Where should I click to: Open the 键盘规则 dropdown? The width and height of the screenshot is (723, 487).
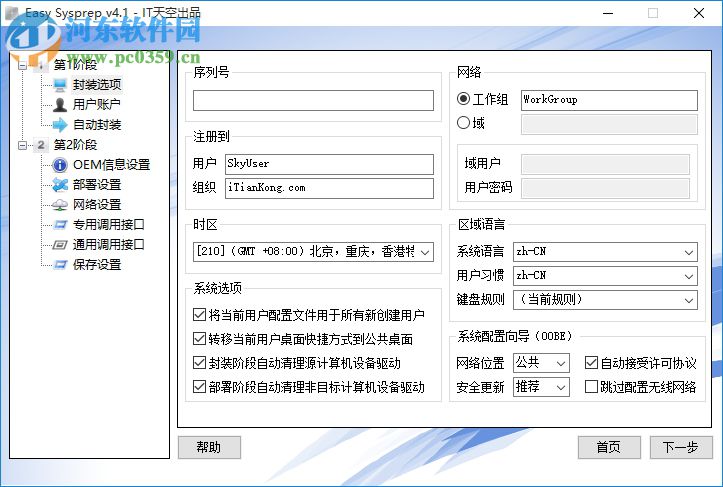click(x=605, y=300)
